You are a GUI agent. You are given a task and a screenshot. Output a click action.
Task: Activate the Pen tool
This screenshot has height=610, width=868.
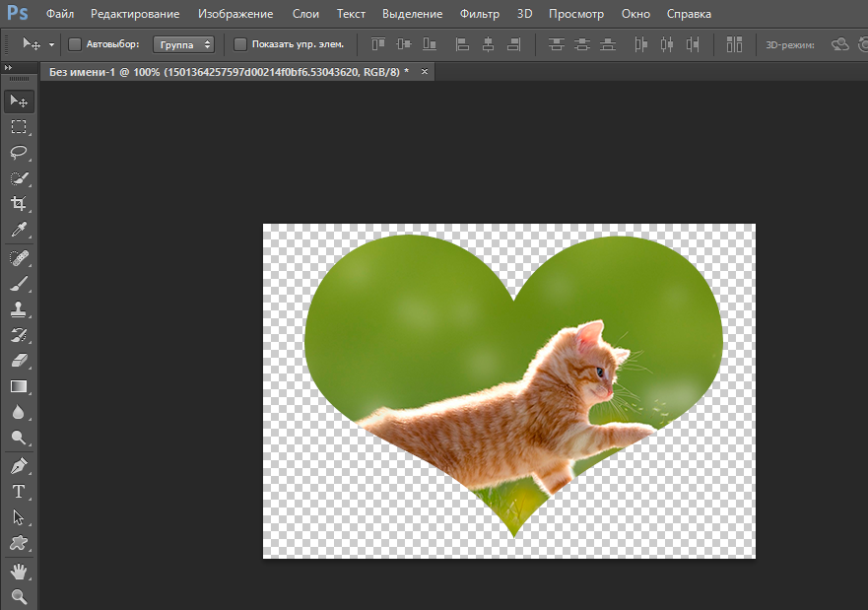(x=19, y=465)
